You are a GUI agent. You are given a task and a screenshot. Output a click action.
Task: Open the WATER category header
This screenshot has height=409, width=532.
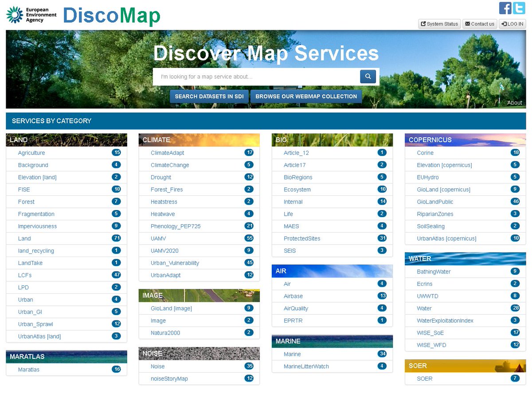465,259
